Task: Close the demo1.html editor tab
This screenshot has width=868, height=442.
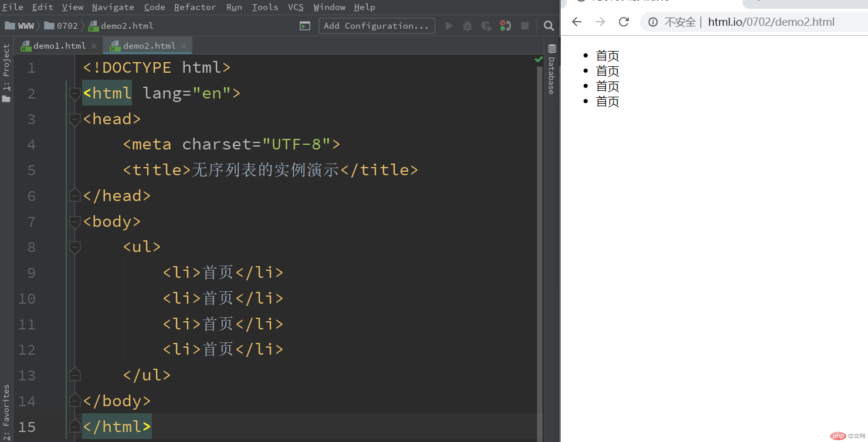Action: 94,46
